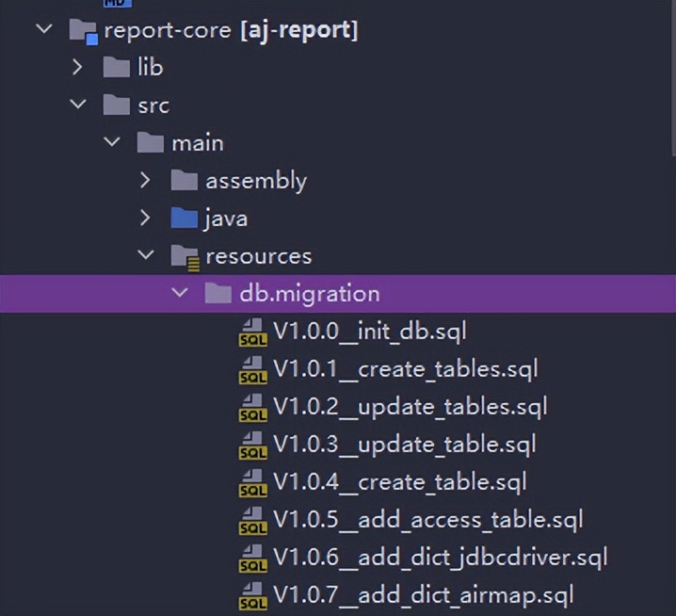Select V1.0.4__create_table.sql file
This screenshot has width=676, height=616.
point(399,482)
